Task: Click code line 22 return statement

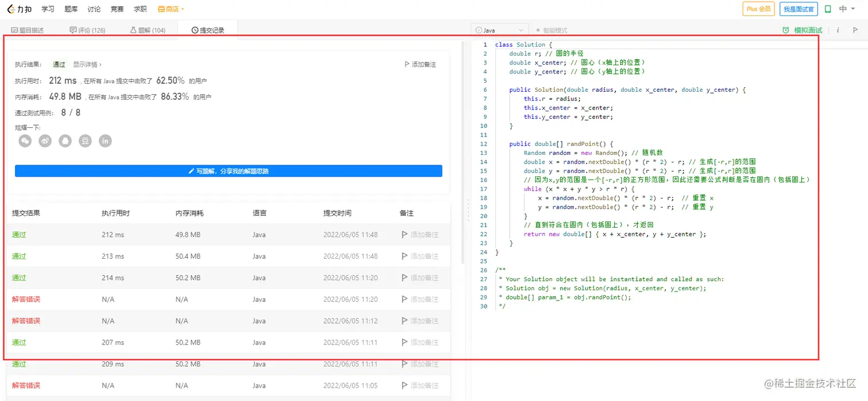Action: [x=615, y=234]
